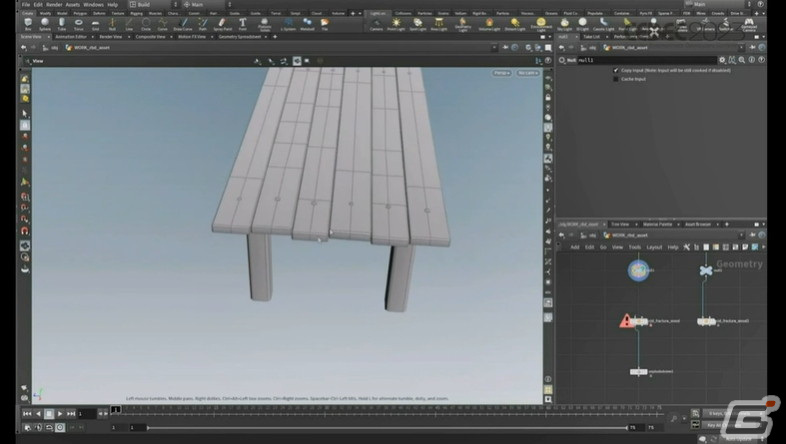Screen dimensions: 786x444
Task: Open the Windows menu
Action: (93, 5)
